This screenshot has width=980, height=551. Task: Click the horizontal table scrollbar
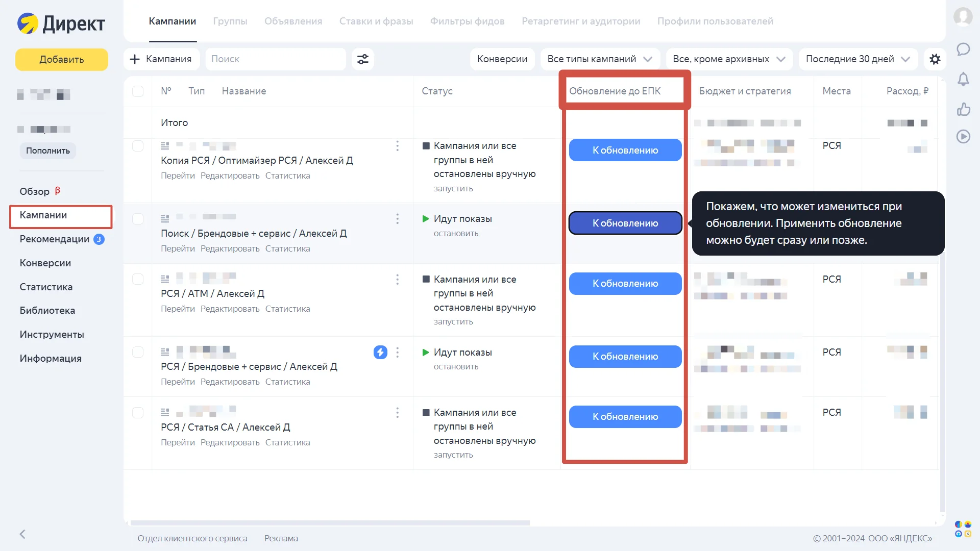pos(330,523)
